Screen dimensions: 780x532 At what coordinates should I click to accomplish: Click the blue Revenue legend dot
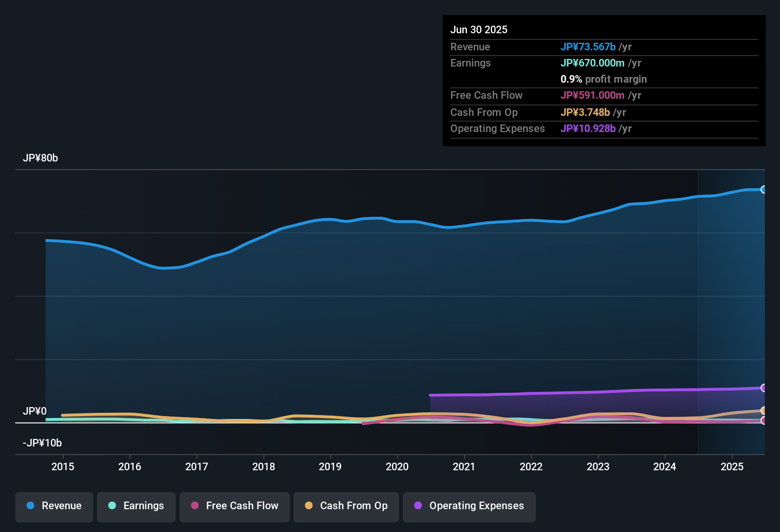click(30, 506)
